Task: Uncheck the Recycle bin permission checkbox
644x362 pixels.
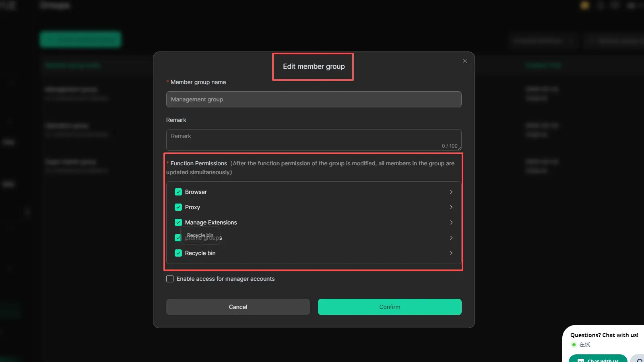Action: [178, 253]
